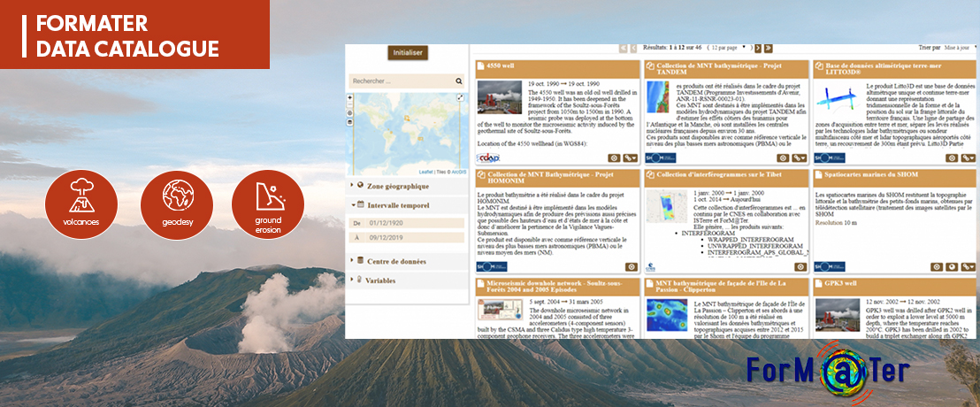The height and width of the screenshot is (407, 980).
Task: Expand the Zone géographique section
Action: [406, 186]
